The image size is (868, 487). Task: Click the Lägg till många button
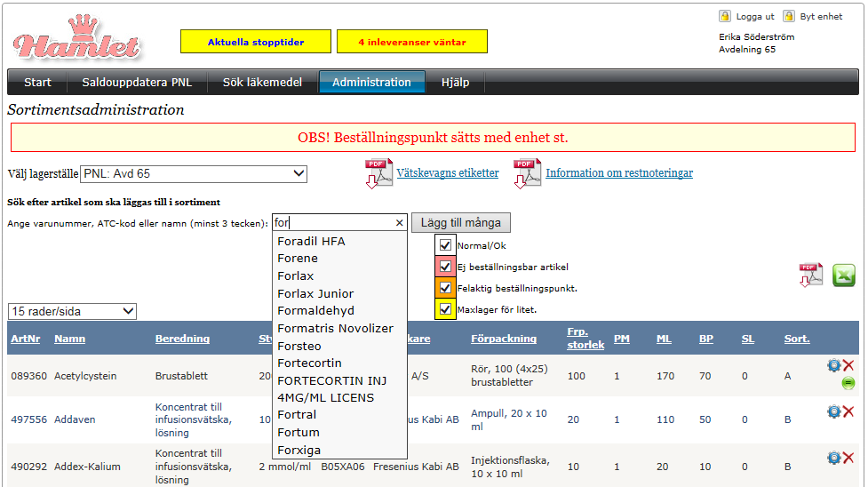tap(460, 223)
